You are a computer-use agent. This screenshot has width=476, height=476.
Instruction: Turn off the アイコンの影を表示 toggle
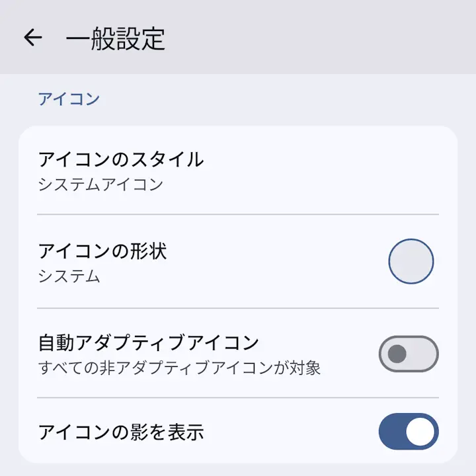pyautogui.click(x=409, y=431)
